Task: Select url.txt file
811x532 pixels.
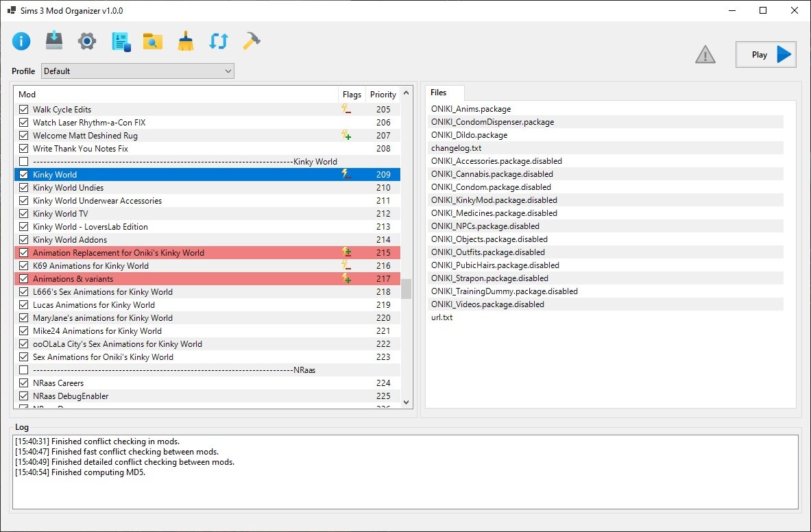Action: pyautogui.click(x=605, y=317)
